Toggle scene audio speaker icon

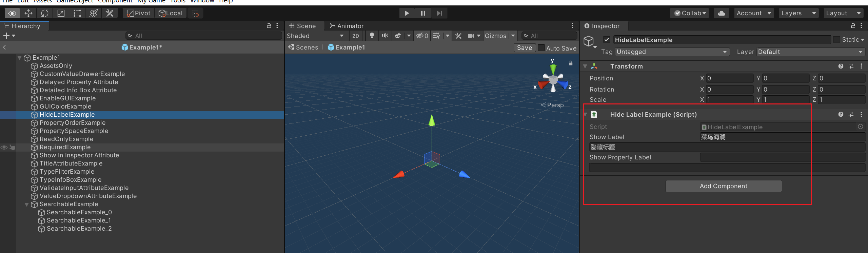[385, 36]
